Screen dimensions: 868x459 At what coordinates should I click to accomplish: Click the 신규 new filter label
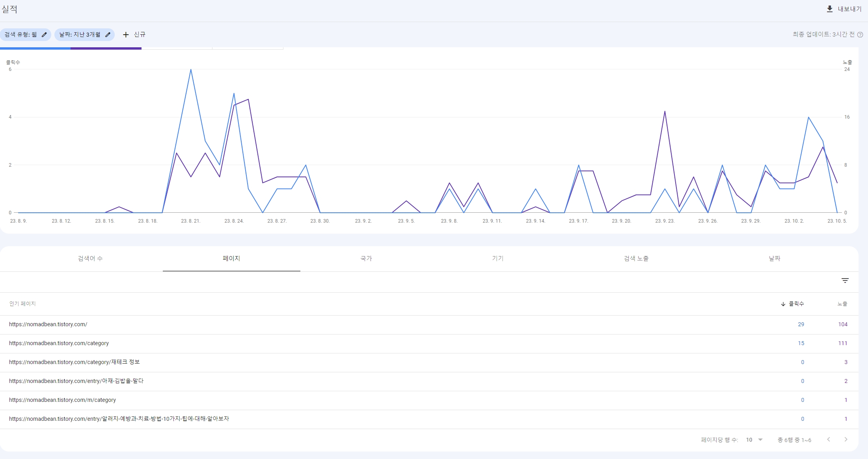click(140, 35)
